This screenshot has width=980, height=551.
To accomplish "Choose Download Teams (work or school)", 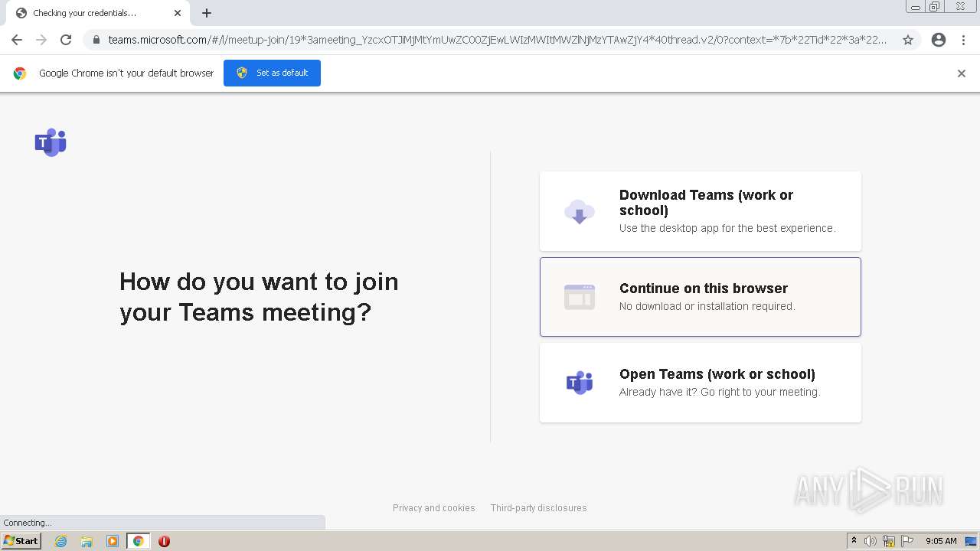I will point(701,211).
